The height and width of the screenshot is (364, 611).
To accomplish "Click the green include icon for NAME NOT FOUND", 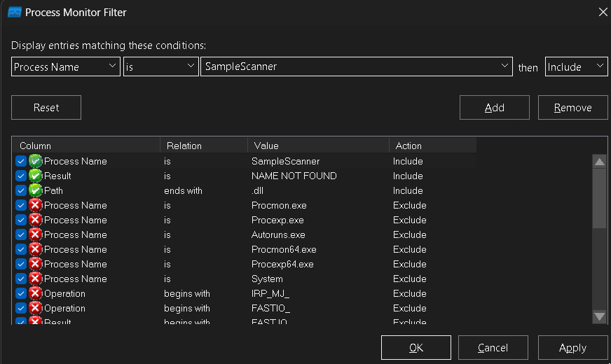I will pos(35,176).
